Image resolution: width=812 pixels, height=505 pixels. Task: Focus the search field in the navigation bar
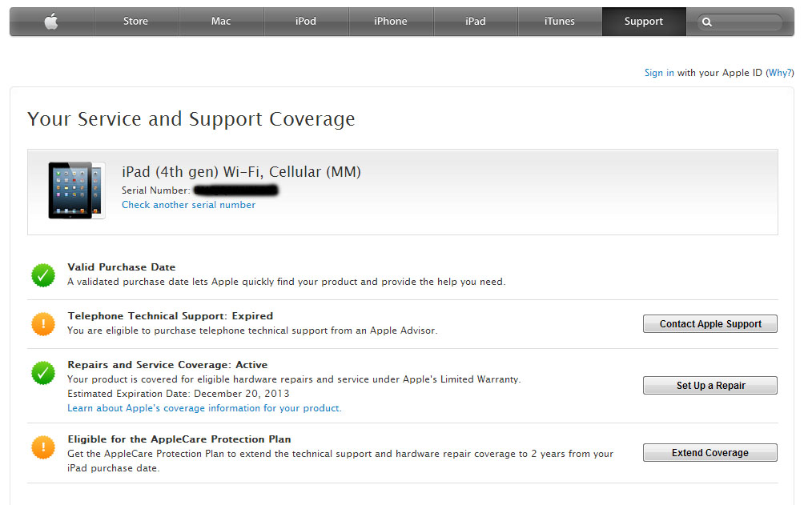[x=739, y=22]
